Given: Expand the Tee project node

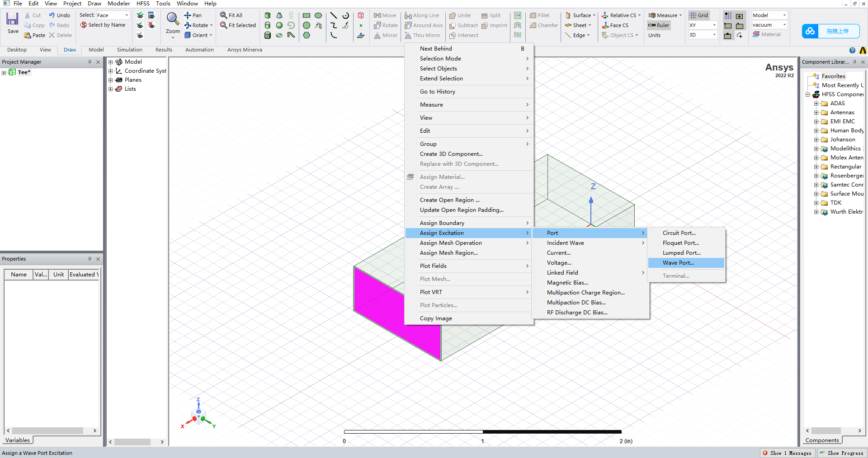Looking at the screenshot, I should (4, 72).
